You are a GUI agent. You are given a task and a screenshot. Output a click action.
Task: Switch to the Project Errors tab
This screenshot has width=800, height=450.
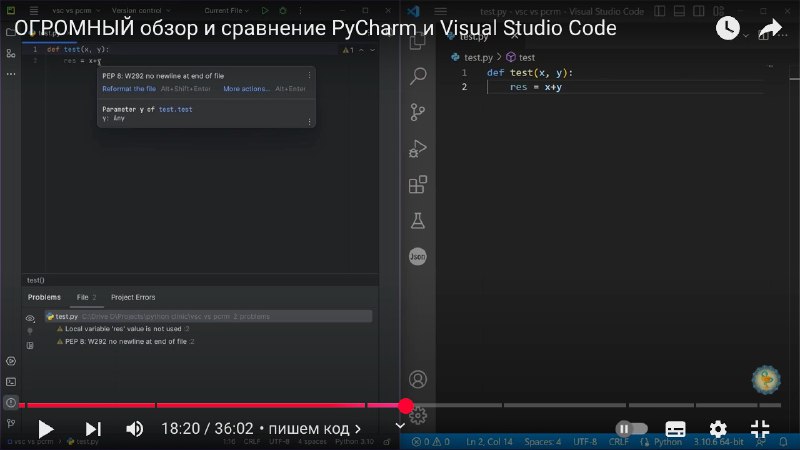[x=133, y=297]
